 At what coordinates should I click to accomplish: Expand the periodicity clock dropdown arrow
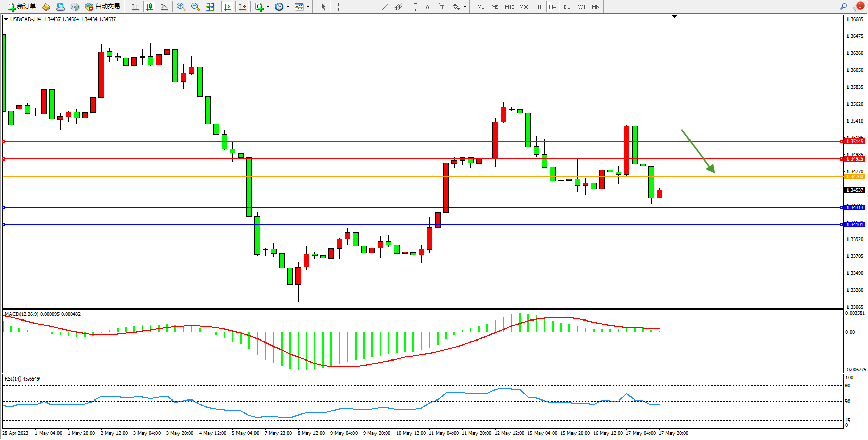point(288,7)
